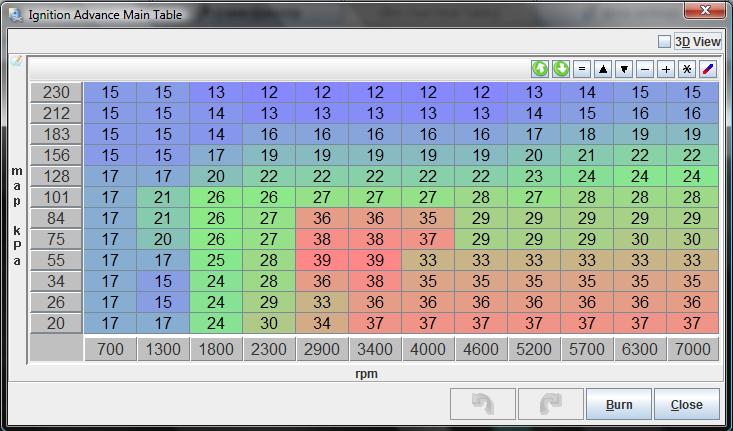The height and width of the screenshot is (431, 733).
Task: Select the 101 kPa map bin
Action: click(x=56, y=198)
